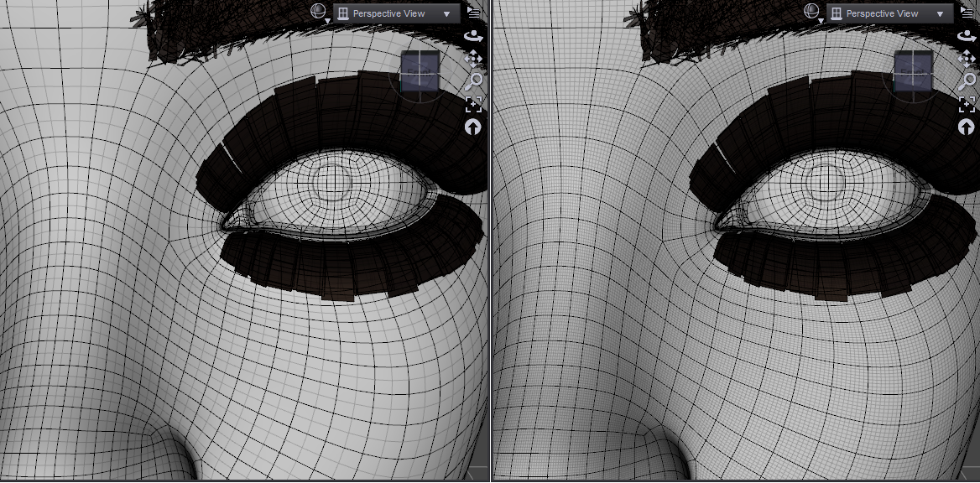Open viewport options menu in left viewport

click(x=474, y=13)
